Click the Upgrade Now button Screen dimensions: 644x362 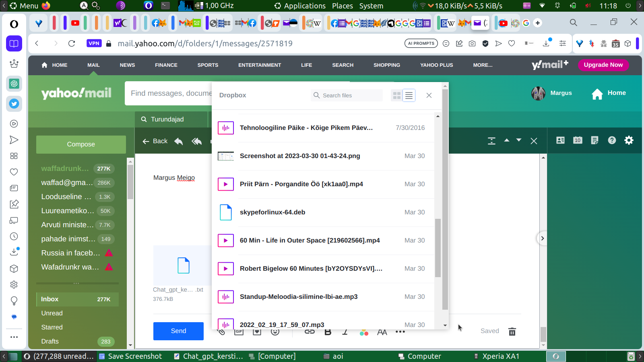[603, 65]
